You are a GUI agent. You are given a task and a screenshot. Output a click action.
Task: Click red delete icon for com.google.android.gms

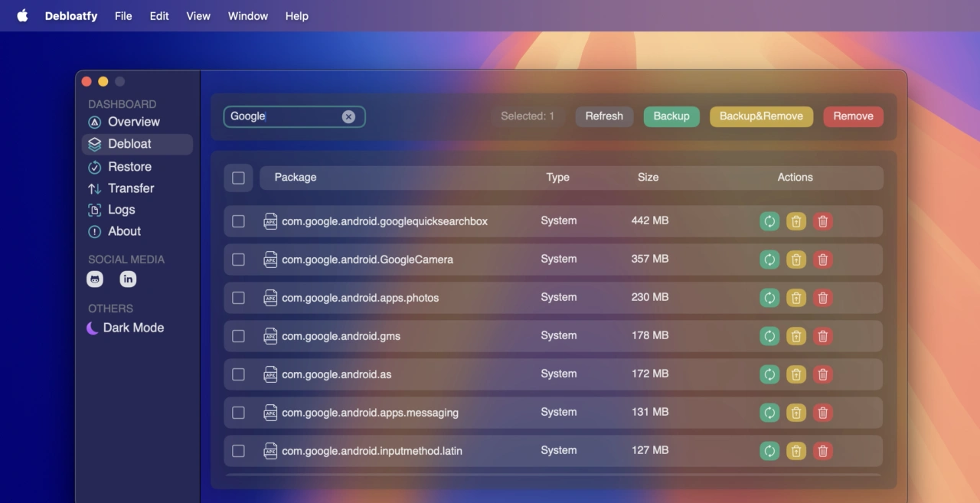coord(823,336)
